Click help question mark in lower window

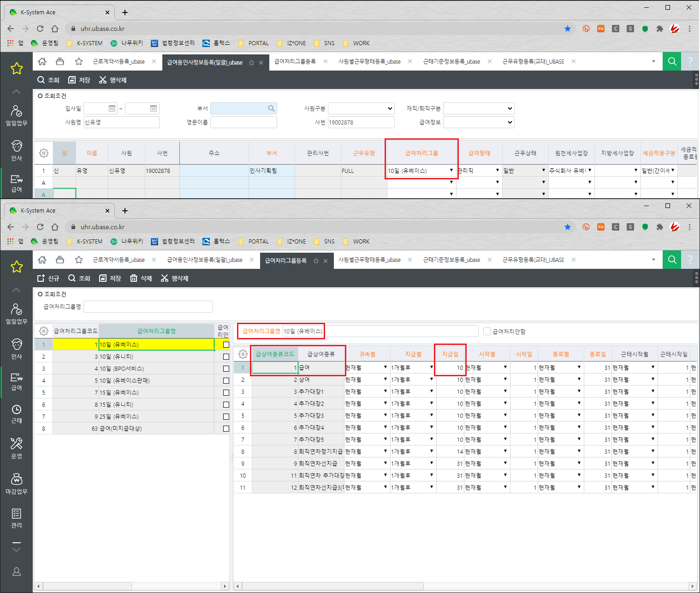pos(690,260)
